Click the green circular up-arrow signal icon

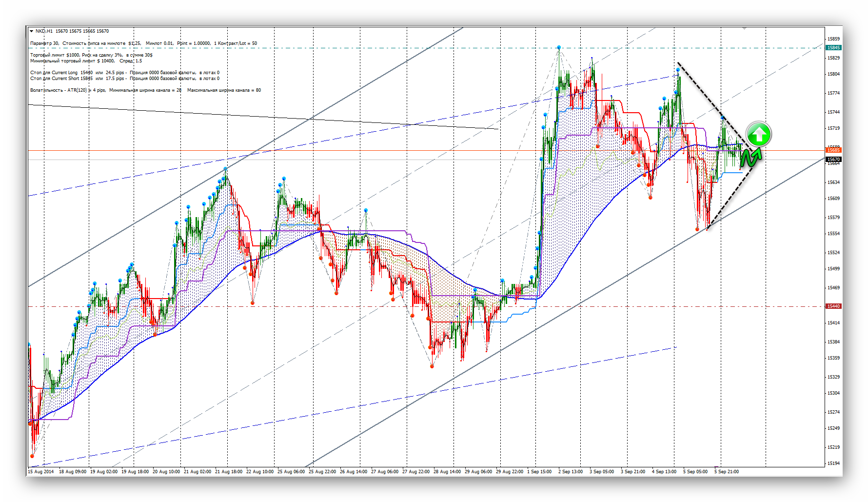758,134
